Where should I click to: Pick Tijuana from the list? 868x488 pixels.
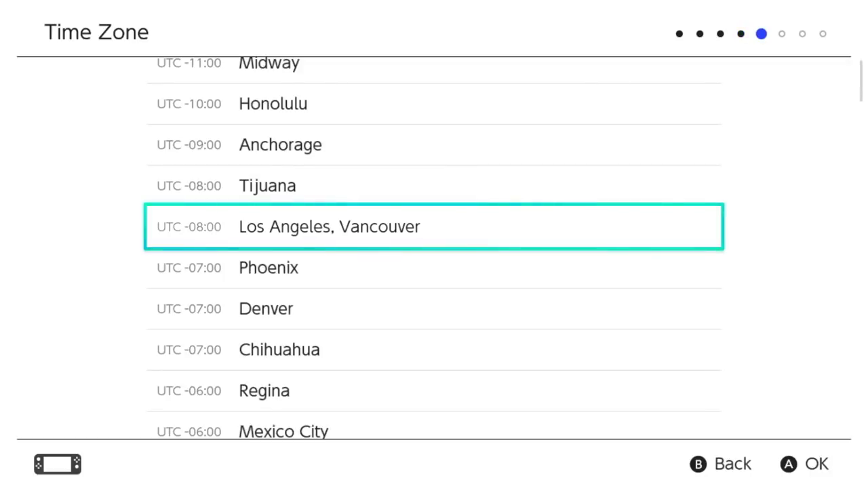point(434,186)
